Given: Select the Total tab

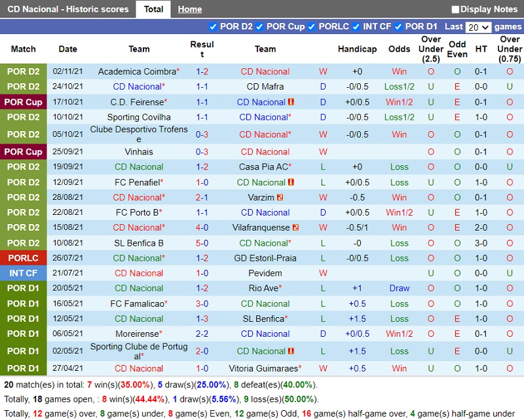Looking at the screenshot, I should (x=154, y=9).
